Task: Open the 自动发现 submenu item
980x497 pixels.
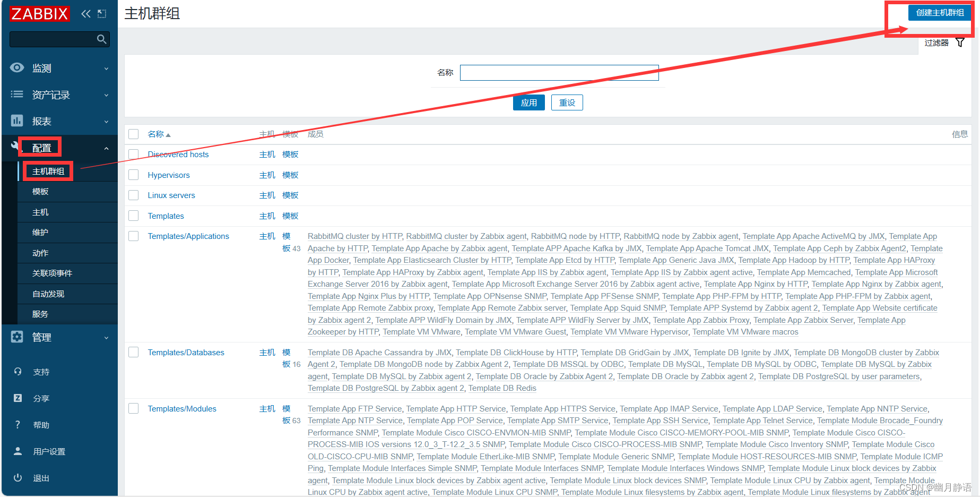Action: (x=48, y=294)
